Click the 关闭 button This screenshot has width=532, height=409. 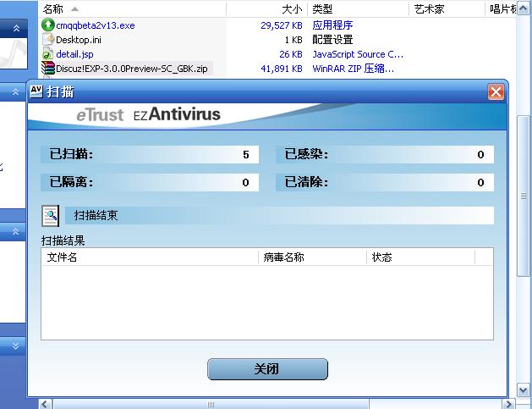click(268, 369)
